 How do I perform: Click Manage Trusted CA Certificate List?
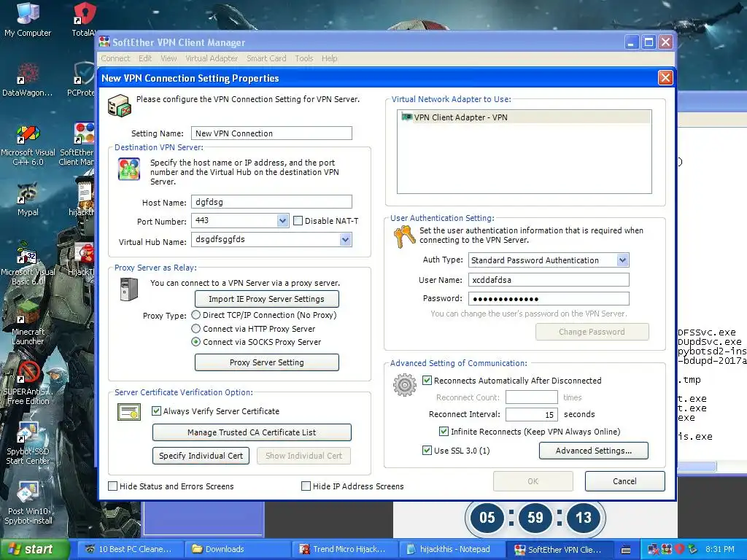point(252,432)
